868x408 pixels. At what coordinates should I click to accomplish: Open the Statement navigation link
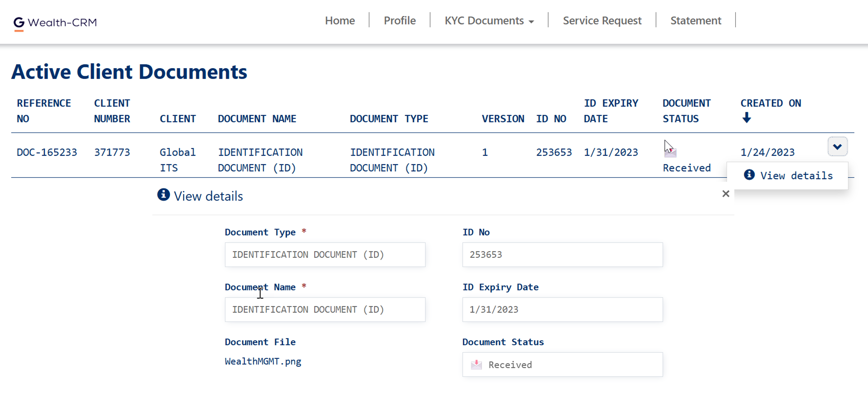695,21
